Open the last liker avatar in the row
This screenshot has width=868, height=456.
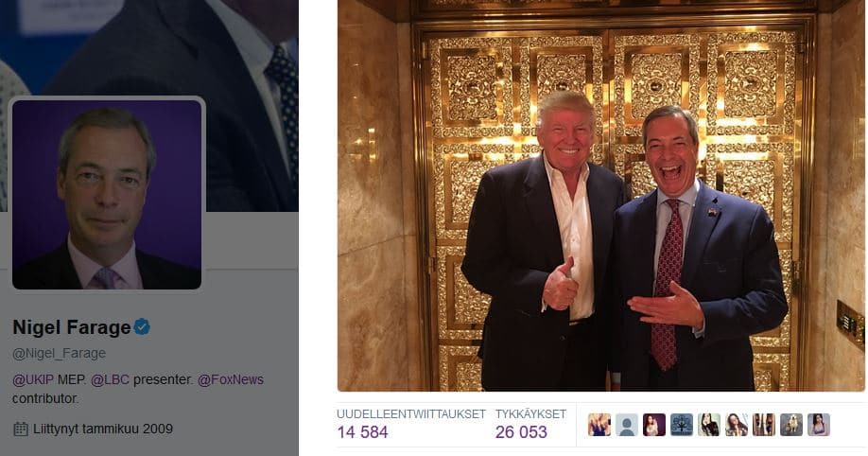(x=818, y=425)
